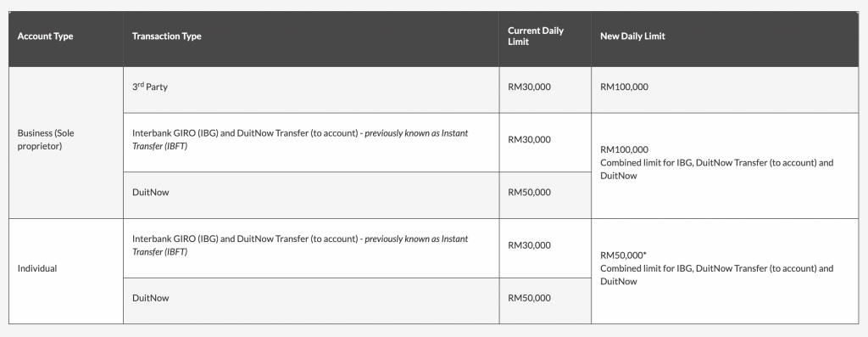Click the 3rd Party transaction cell

click(x=311, y=90)
